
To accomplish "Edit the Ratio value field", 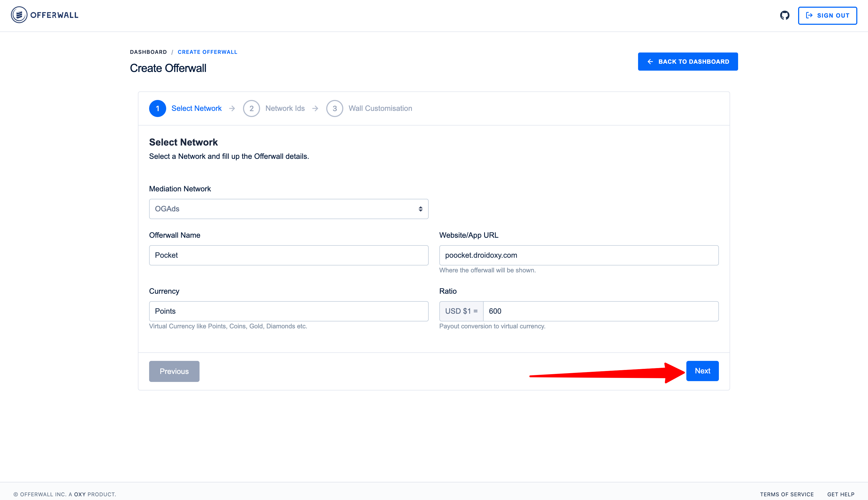I will (x=600, y=311).
